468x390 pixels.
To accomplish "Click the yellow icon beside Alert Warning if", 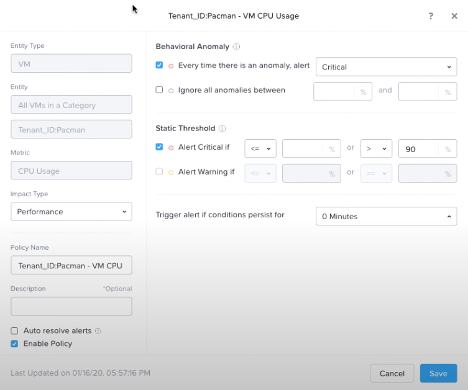I will point(171,172).
